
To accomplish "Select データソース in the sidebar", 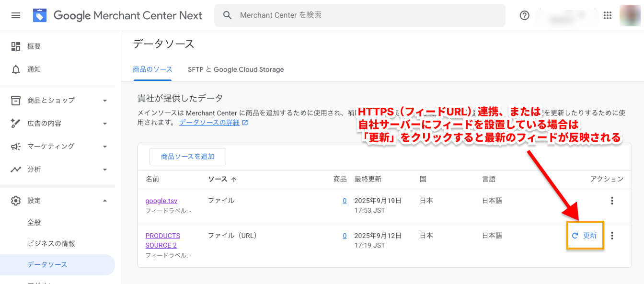I will tap(57, 265).
